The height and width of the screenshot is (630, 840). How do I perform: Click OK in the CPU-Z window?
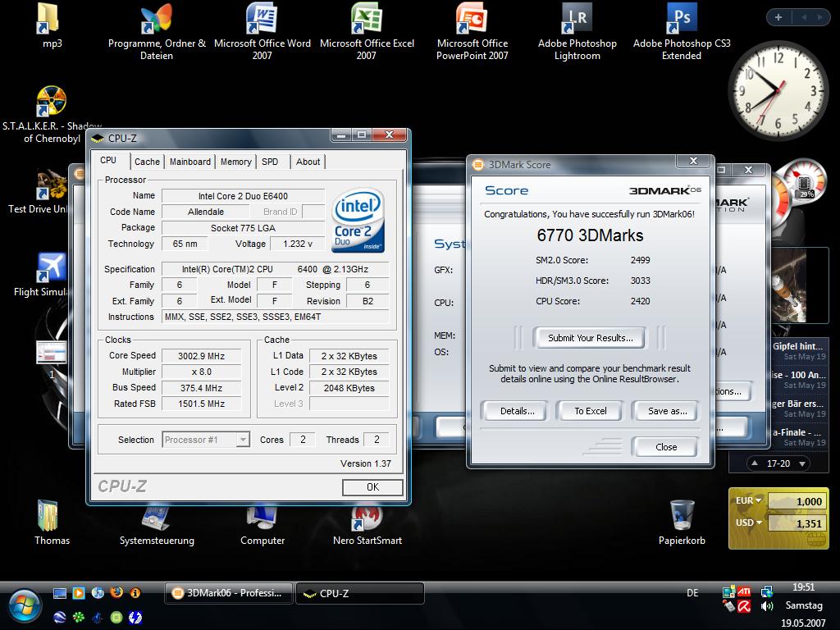click(x=373, y=487)
